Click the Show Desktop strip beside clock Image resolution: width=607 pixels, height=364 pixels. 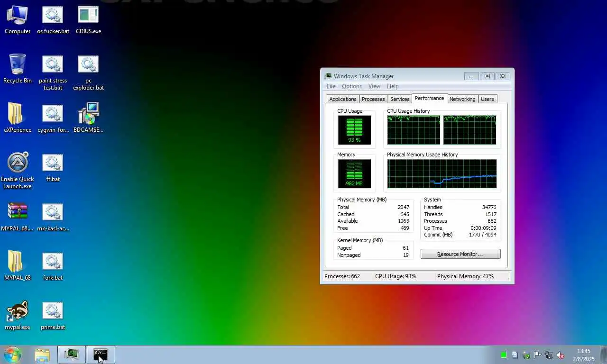coord(603,355)
